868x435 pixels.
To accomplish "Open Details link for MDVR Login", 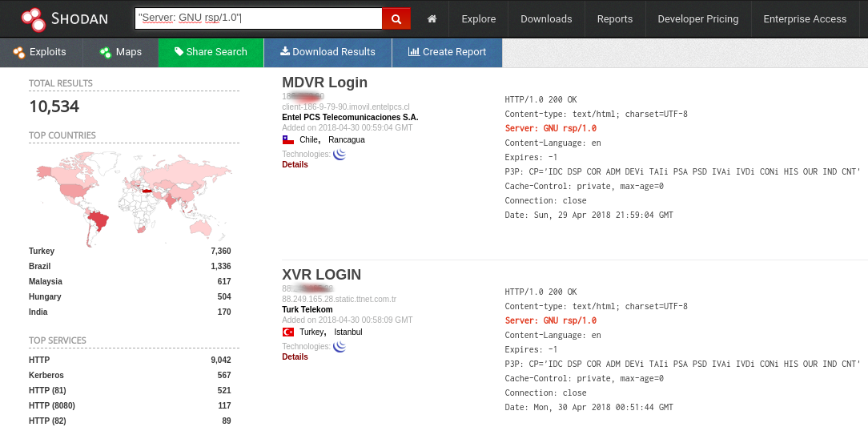I will (295, 164).
